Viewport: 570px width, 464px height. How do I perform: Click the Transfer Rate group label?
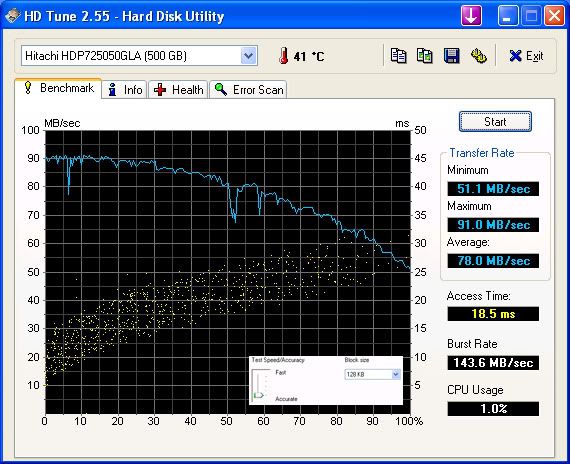(482, 153)
